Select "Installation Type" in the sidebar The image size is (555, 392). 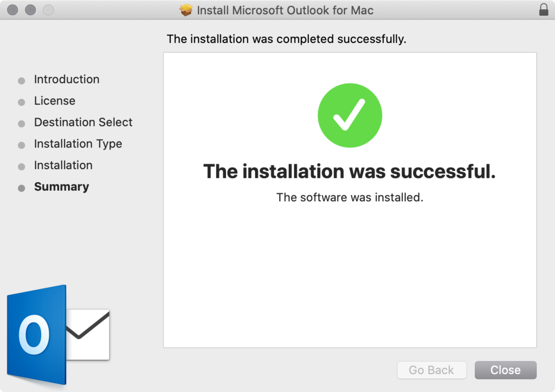click(x=78, y=144)
